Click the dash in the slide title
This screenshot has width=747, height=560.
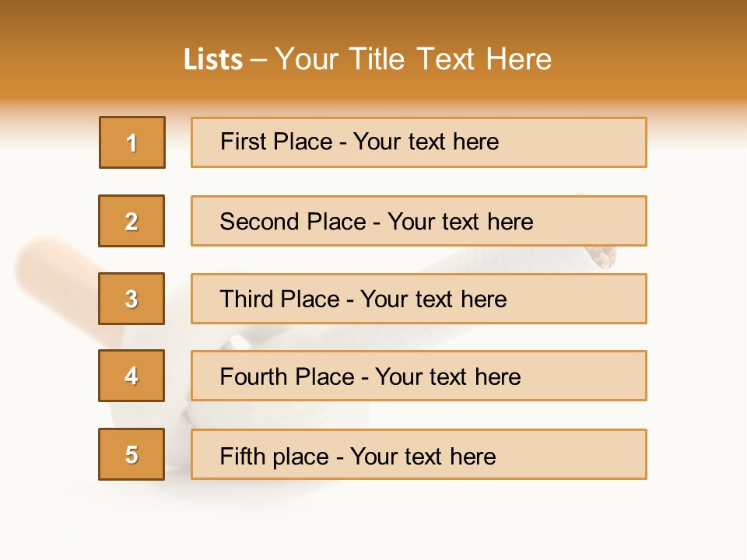(259, 59)
